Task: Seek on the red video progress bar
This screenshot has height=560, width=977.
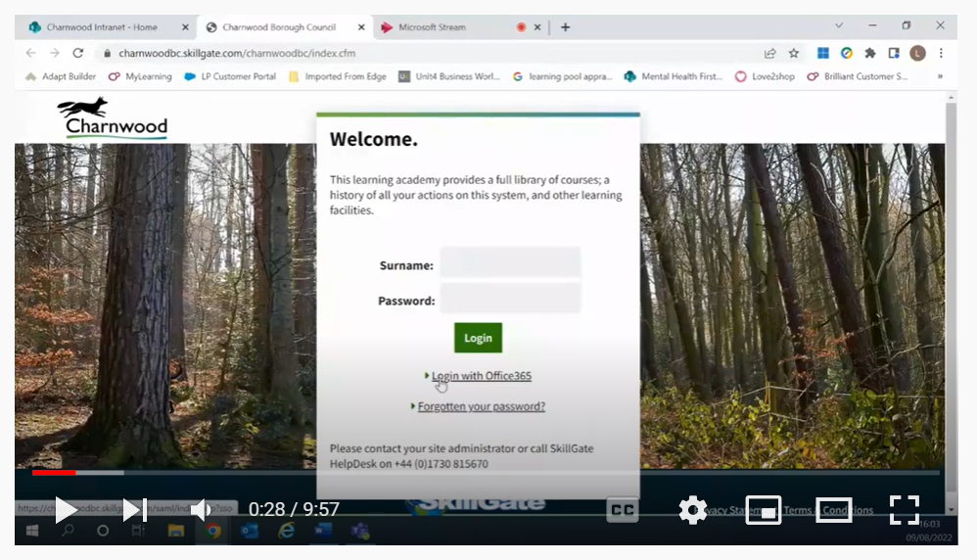Action: coord(54,473)
